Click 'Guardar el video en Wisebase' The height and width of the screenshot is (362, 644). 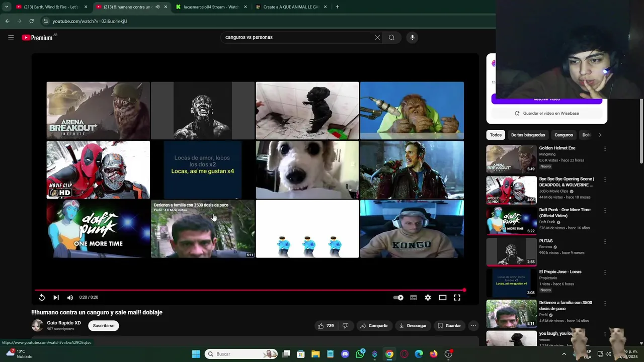click(x=547, y=114)
